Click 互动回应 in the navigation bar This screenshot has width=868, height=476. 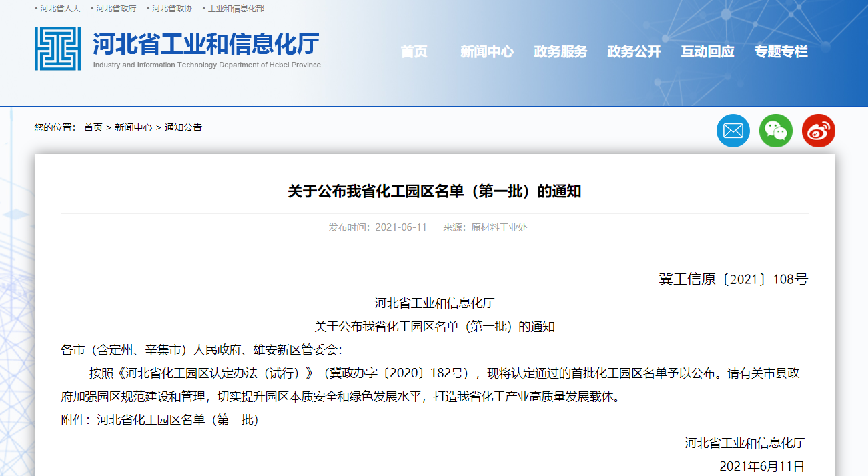[707, 51]
